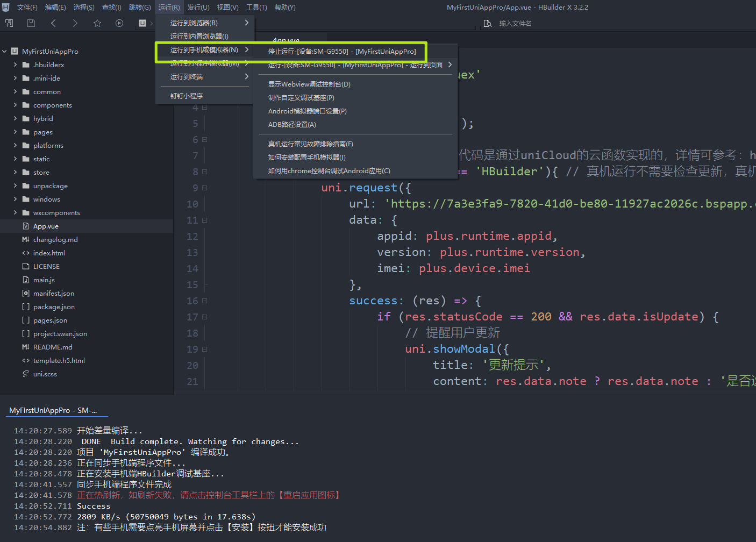Select Android模拟器端口设置(P)

[355, 111]
